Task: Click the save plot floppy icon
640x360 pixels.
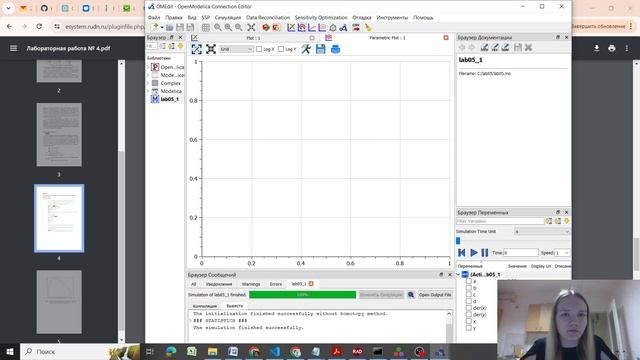Action: [320, 49]
